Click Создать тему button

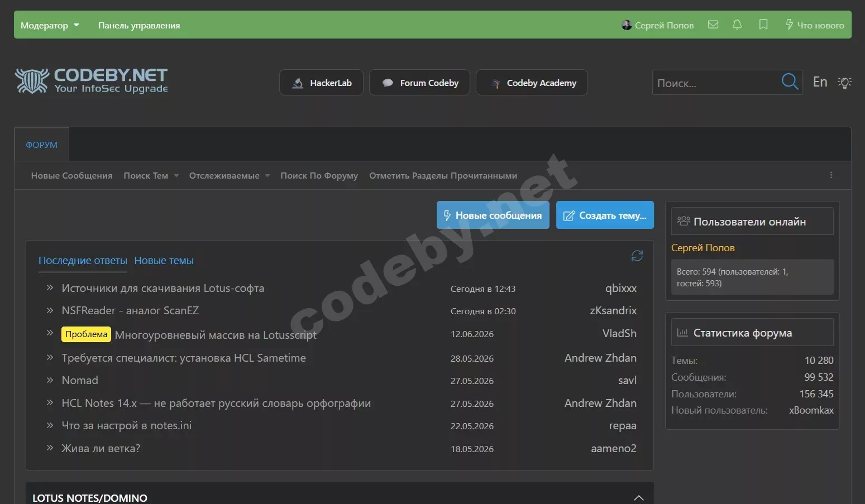click(x=605, y=215)
